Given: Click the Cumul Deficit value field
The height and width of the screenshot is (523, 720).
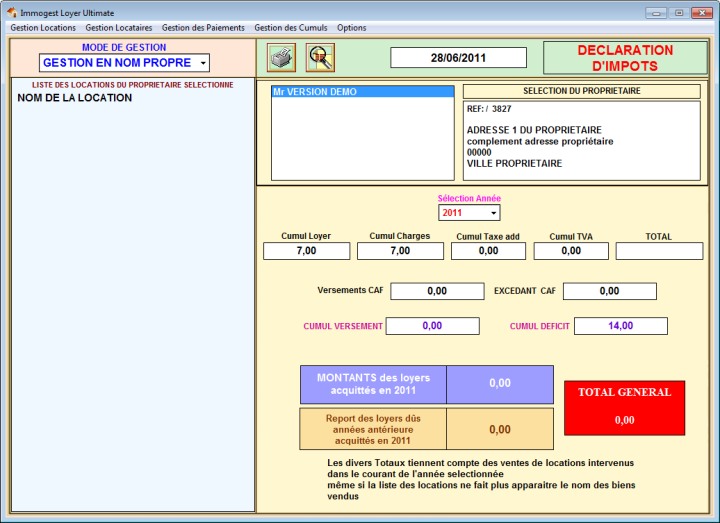Looking at the screenshot, I should (620, 326).
